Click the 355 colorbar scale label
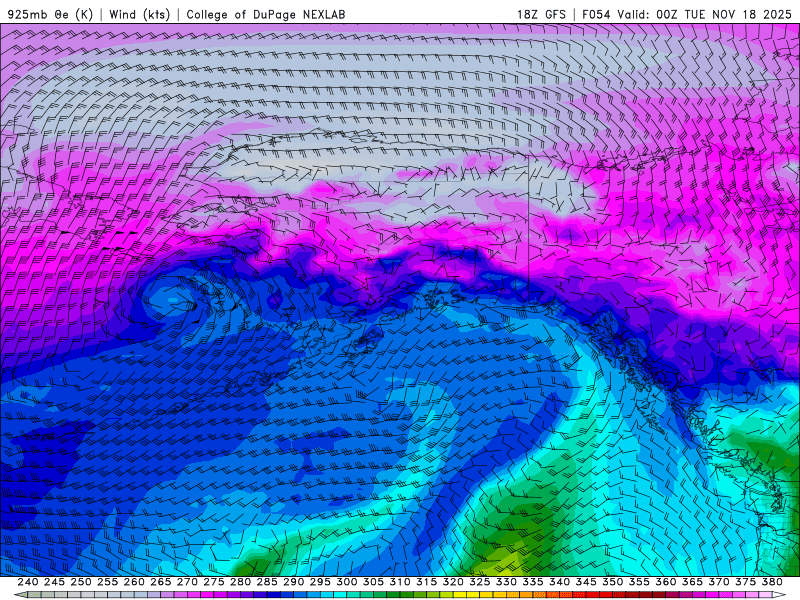Screen dimensions: 800x600 click(639, 582)
